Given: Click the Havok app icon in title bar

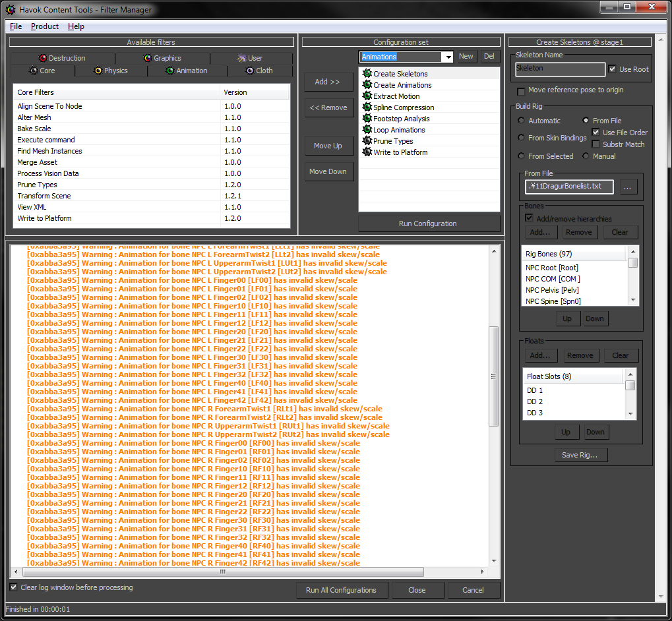Looking at the screenshot, I should (x=11, y=9).
